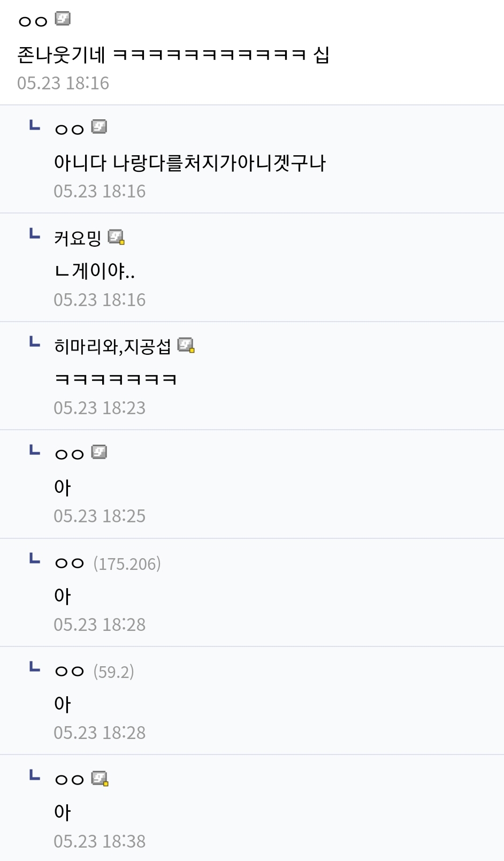
Task: Click the icon beside ㅇㅇ above 아니다 나랑다를처지가아니겟구나
Action: pos(99,127)
